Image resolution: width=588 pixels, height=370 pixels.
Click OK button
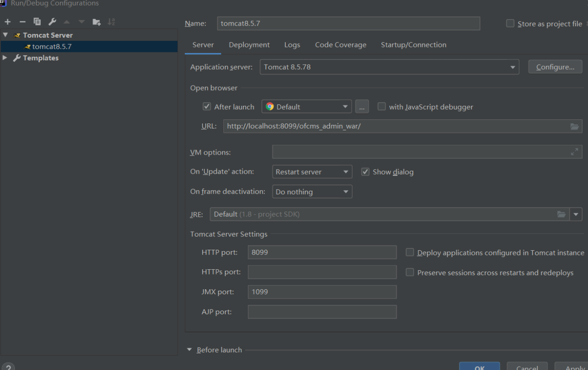coord(480,366)
